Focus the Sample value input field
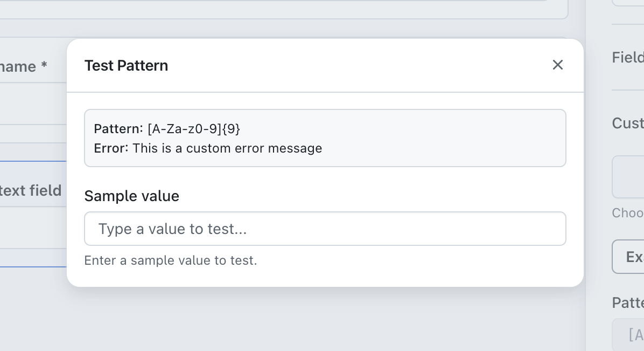Screen dimensions: 644x351 pos(325,229)
